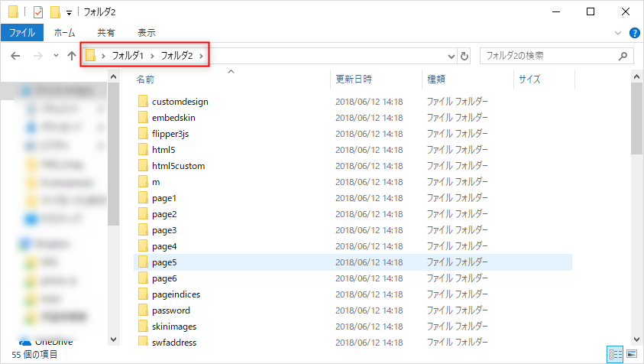Click the password folder name
644x364 pixels.
pyautogui.click(x=171, y=310)
